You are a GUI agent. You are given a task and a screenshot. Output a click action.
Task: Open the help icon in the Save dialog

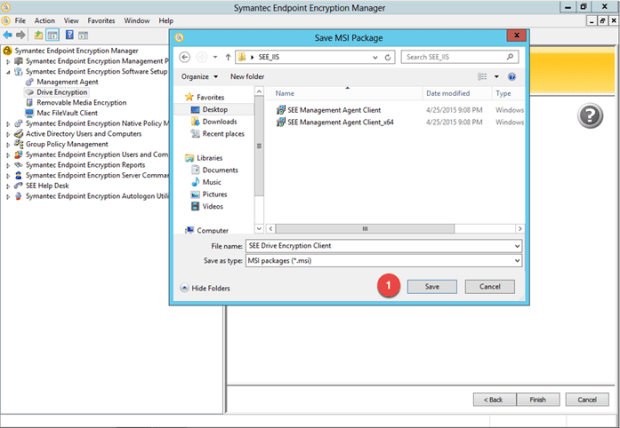512,76
